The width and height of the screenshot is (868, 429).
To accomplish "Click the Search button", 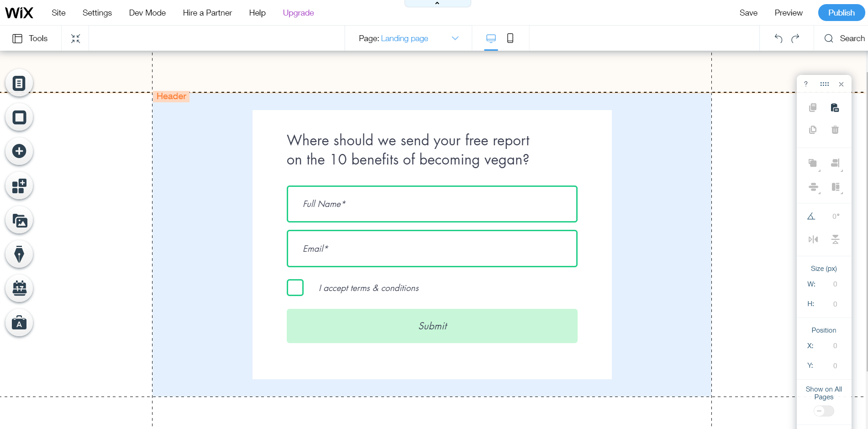I will (x=844, y=38).
